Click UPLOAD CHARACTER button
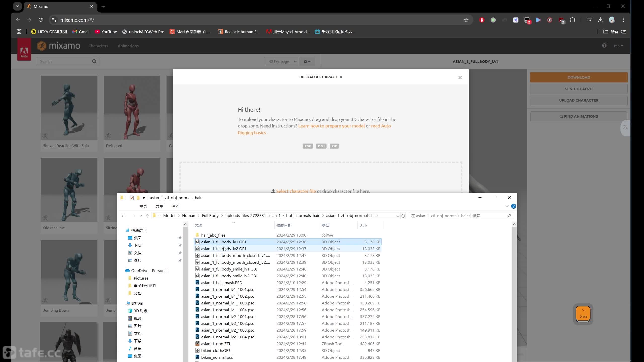This screenshot has height=362, width=644. click(x=579, y=100)
